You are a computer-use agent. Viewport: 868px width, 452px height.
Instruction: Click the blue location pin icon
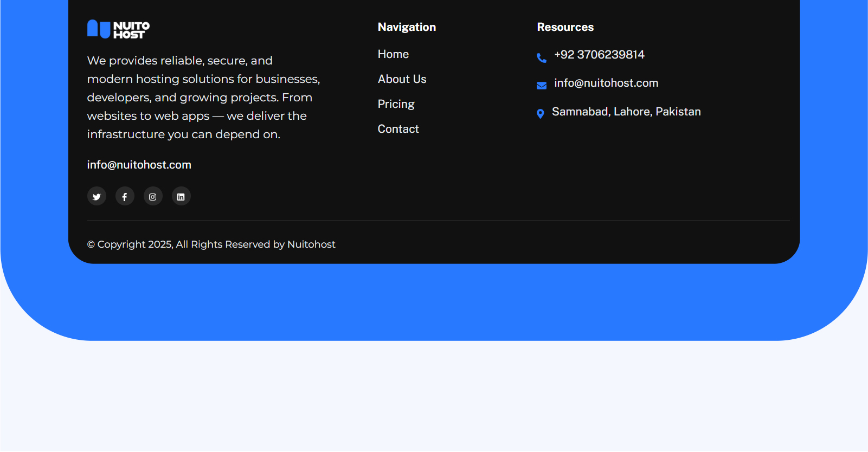pos(540,114)
